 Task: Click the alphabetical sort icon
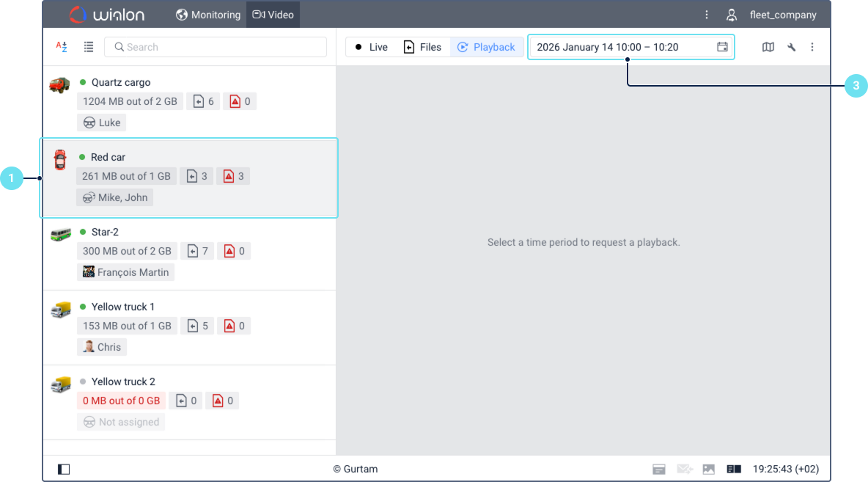point(62,47)
